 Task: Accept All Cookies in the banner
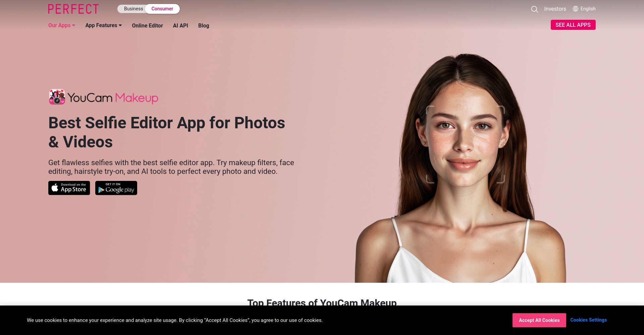539,320
